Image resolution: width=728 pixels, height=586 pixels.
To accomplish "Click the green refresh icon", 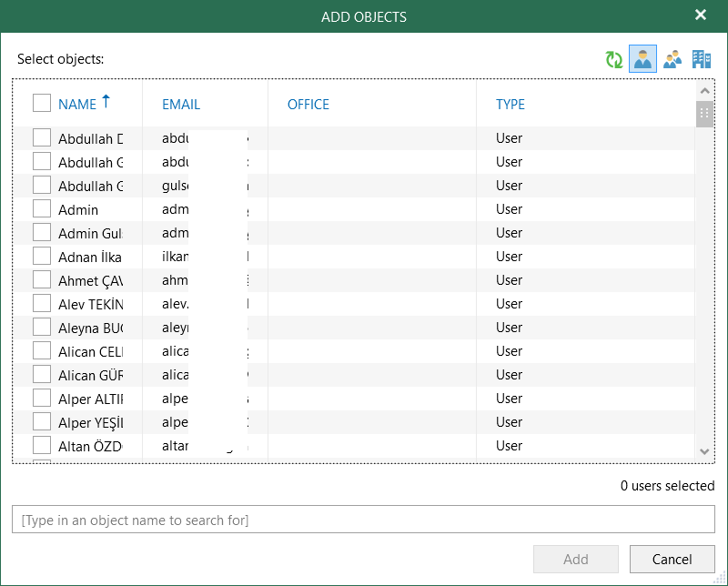I will (x=614, y=59).
